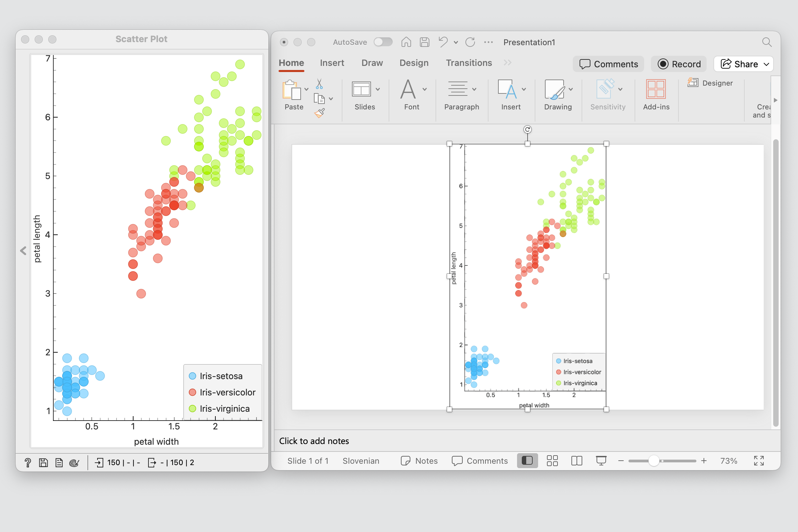The height and width of the screenshot is (532, 798).
Task: Expand the Paste options dropdown
Action: pyautogui.click(x=306, y=89)
